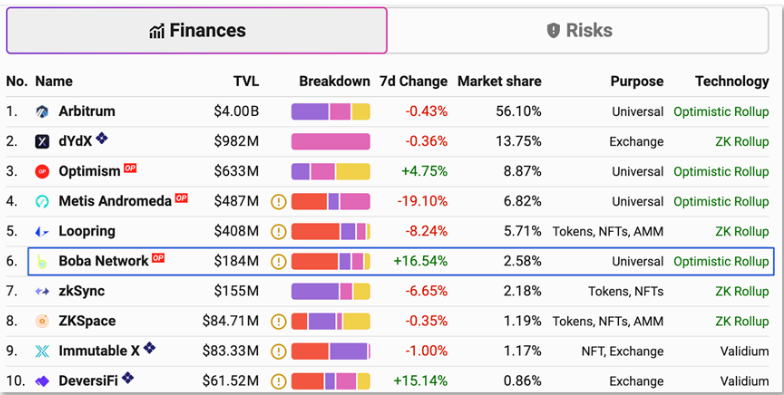The width and height of the screenshot is (784, 395).
Task: Click the Metis Andromeda logo icon
Action: tap(42, 202)
